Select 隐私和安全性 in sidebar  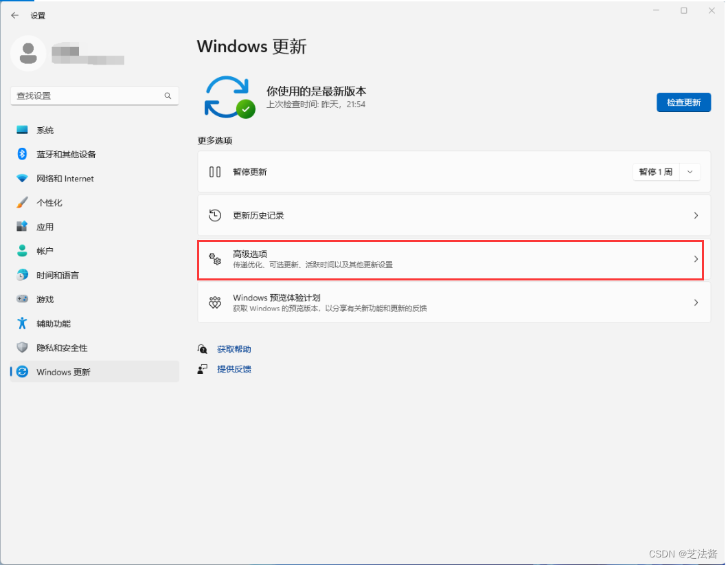point(95,348)
